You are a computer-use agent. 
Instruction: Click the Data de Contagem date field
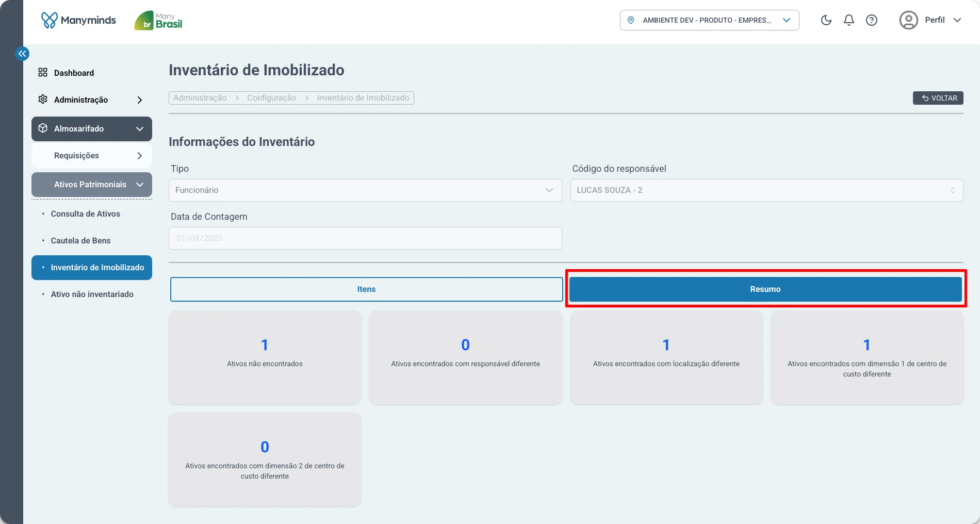tap(365, 238)
